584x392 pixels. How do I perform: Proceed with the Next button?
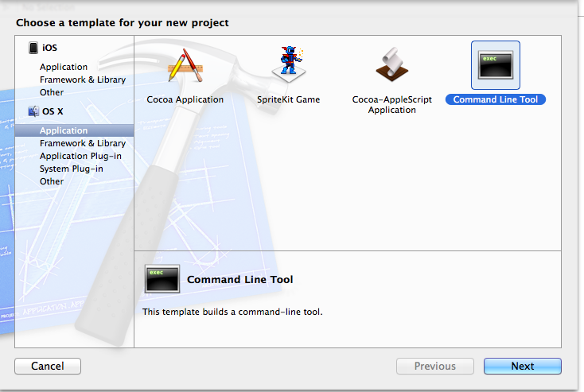coord(523,366)
